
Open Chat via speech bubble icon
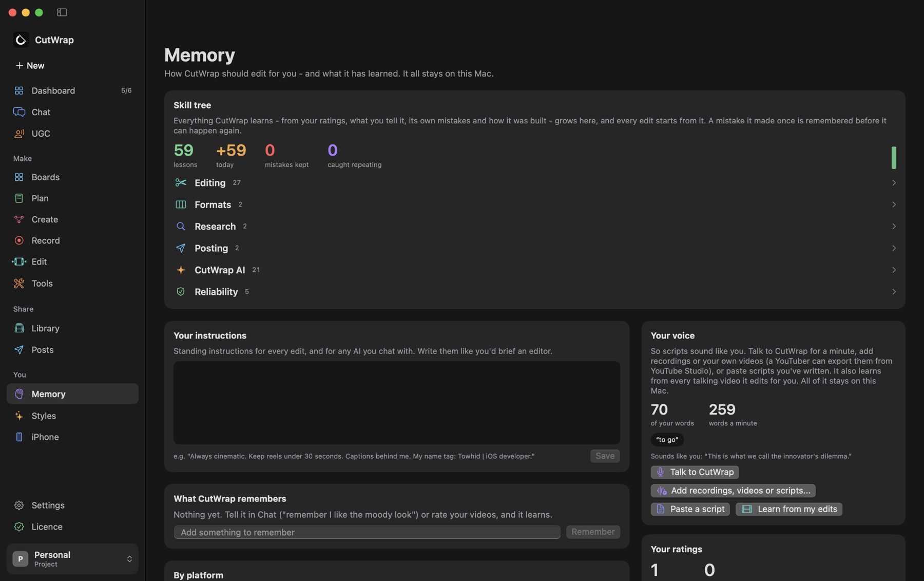coord(19,112)
